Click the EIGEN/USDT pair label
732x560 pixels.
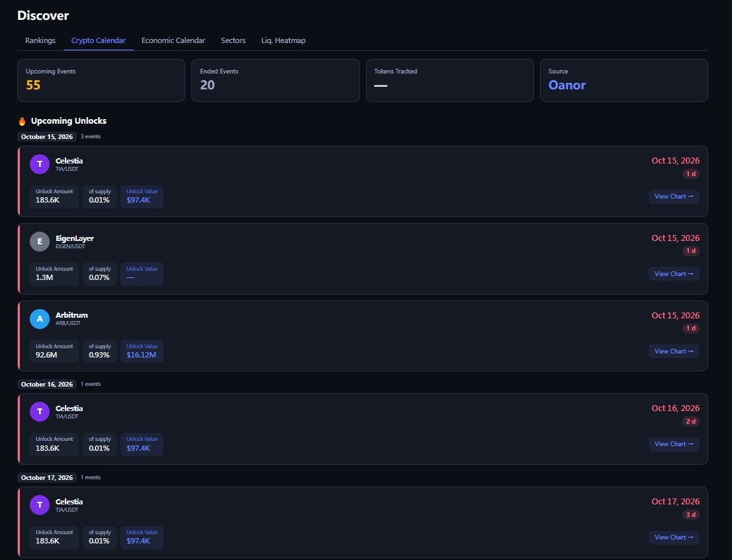(x=71, y=246)
